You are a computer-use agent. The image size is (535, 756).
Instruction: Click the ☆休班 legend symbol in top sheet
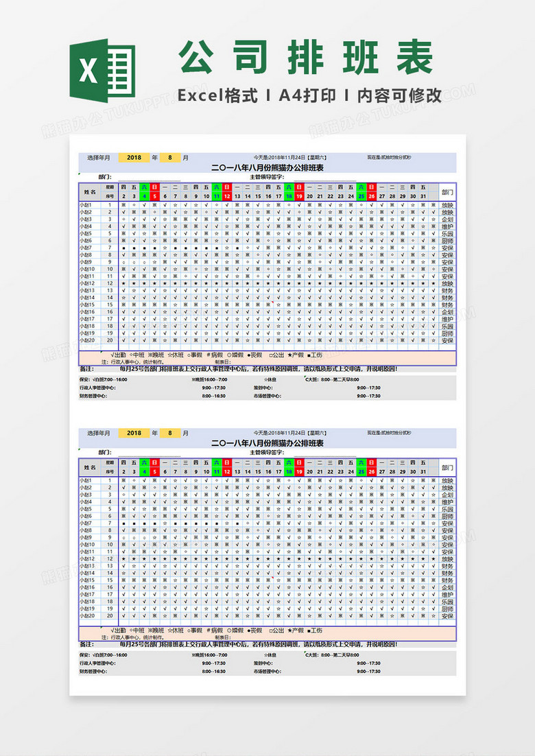coord(176,355)
